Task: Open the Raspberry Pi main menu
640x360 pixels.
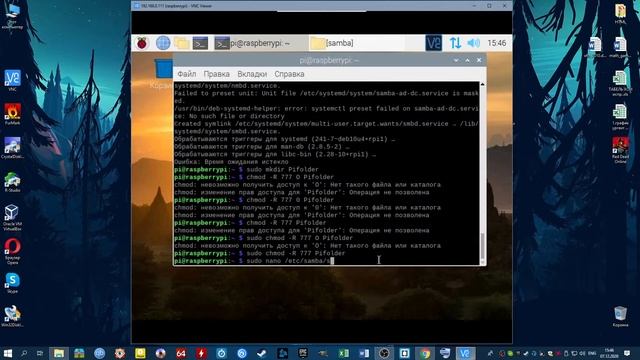Action: point(142,43)
